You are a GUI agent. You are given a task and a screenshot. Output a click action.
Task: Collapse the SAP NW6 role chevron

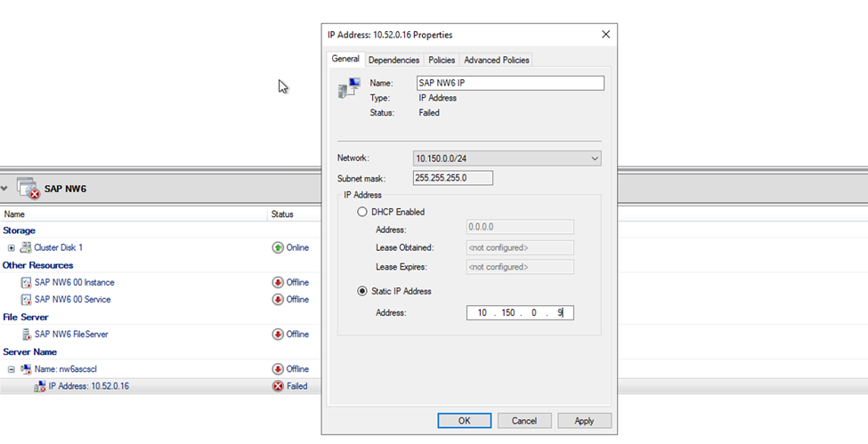pyautogui.click(x=4, y=189)
